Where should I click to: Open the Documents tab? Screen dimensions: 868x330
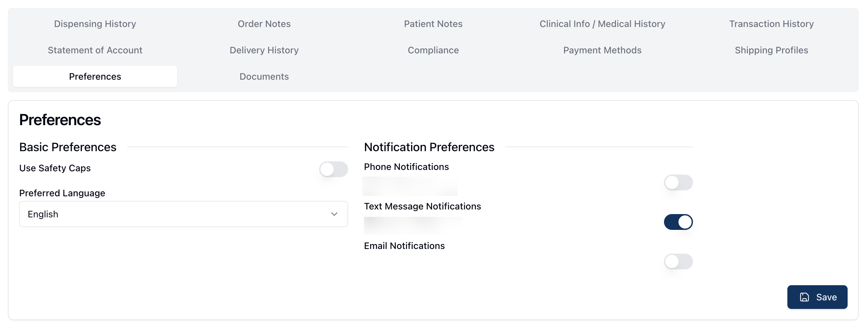264,76
